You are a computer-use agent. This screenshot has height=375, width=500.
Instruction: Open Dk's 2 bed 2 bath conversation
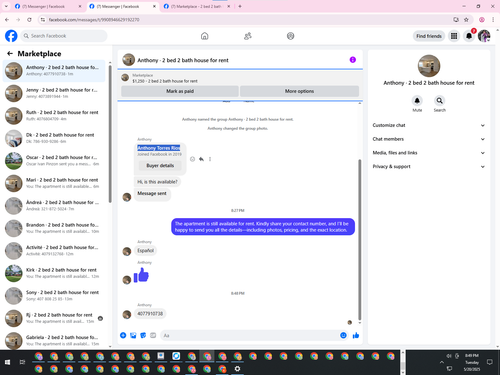(54, 138)
